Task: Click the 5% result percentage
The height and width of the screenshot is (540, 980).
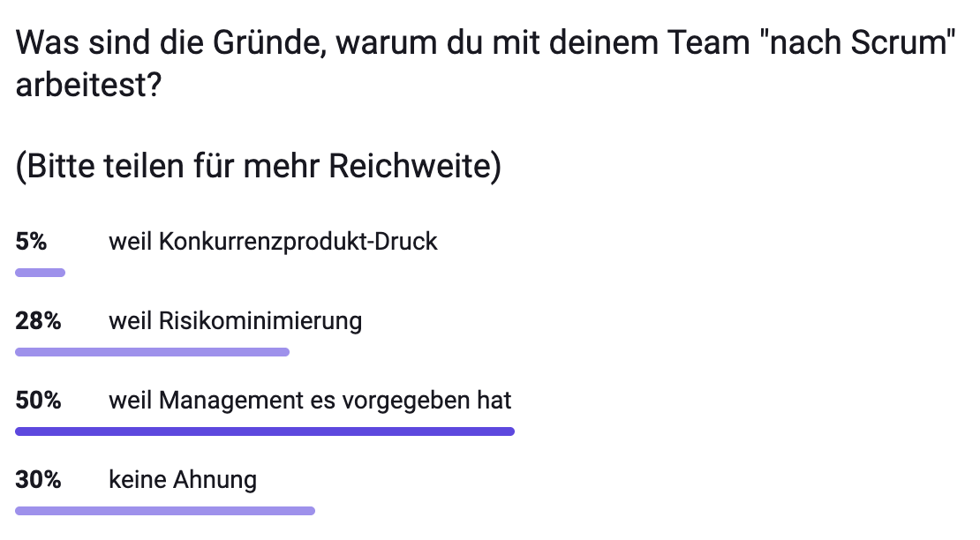Action: 31,242
